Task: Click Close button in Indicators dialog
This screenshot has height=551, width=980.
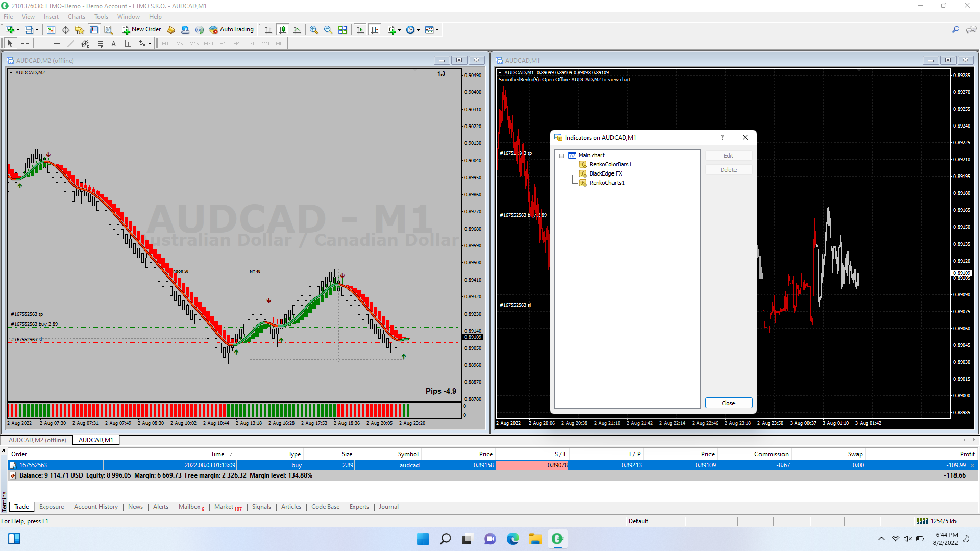Action: (728, 403)
